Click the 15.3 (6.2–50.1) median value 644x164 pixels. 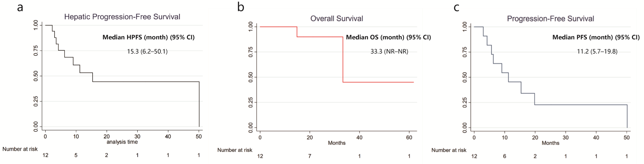(x=147, y=52)
